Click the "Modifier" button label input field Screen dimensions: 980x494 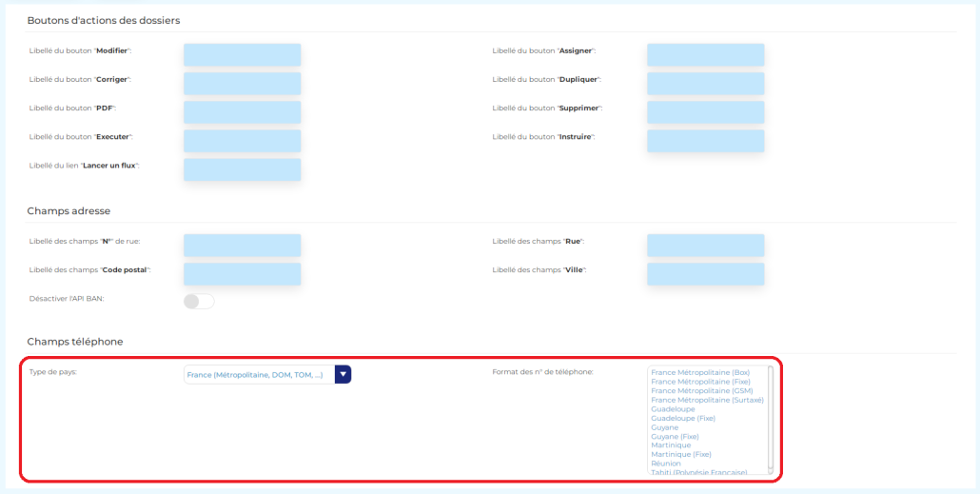pos(242,55)
